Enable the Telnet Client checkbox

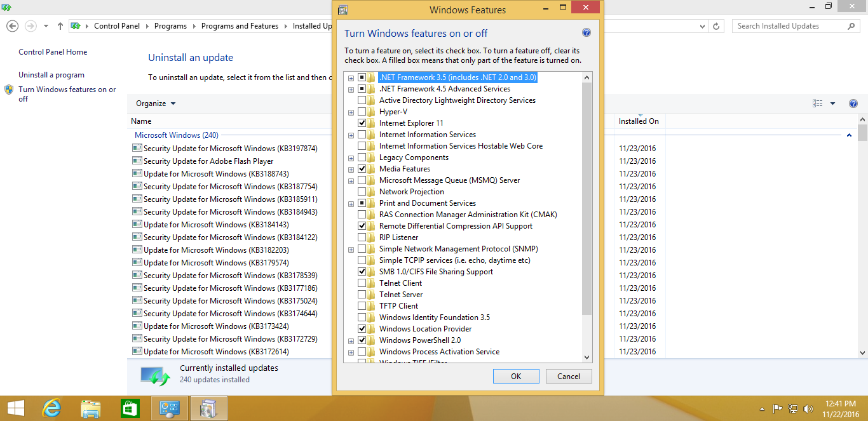pyautogui.click(x=362, y=283)
